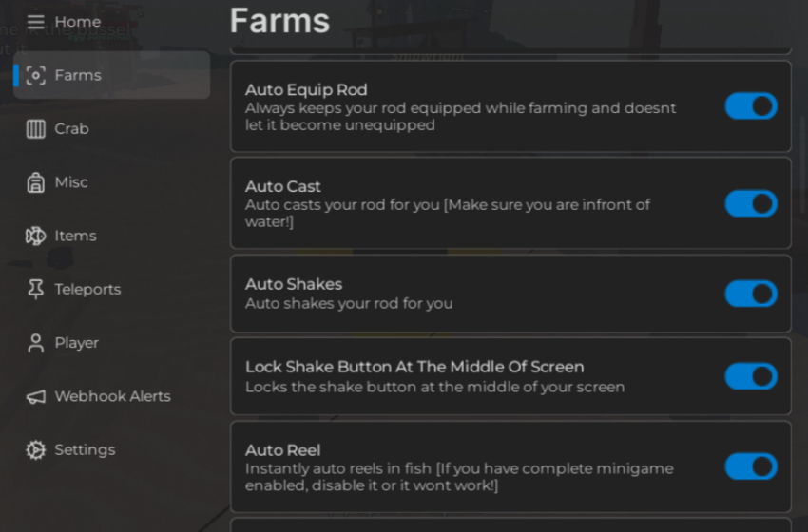This screenshot has width=808, height=532.
Task: Open the Webhook Alerts tab label
Action: point(112,396)
